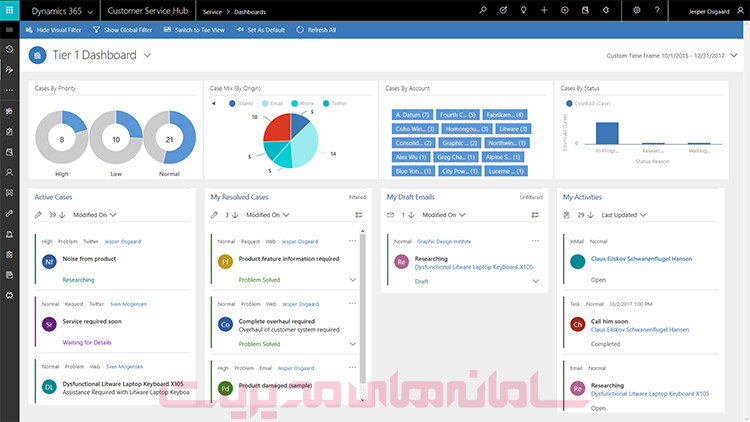Click the Dashboards breadcrumb item

[x=250, y=12]
